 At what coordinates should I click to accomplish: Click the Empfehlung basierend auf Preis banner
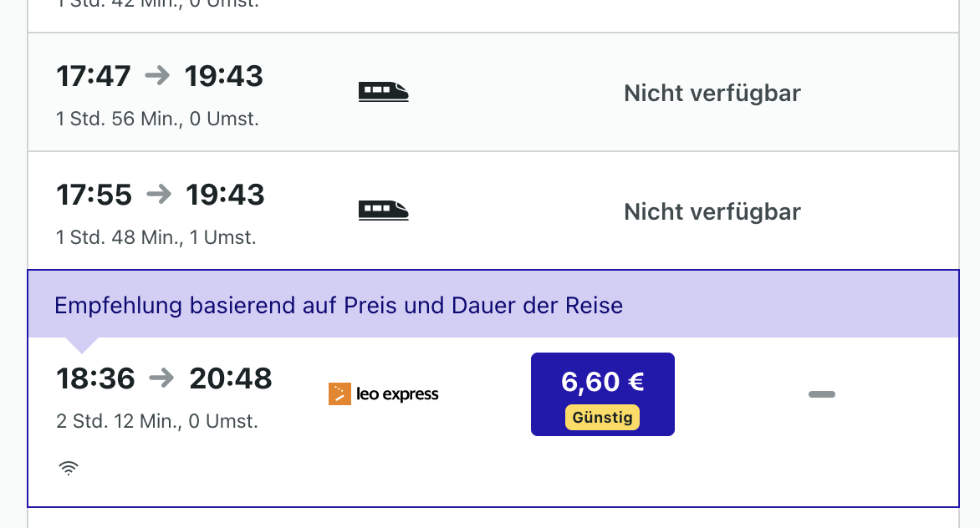point(339,305)
